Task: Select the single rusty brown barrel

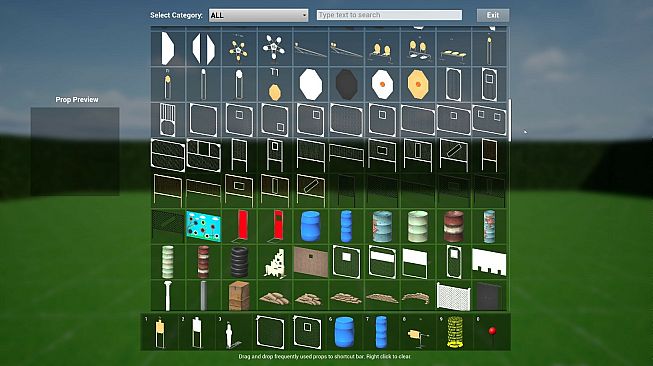Action: coord(454,227)
